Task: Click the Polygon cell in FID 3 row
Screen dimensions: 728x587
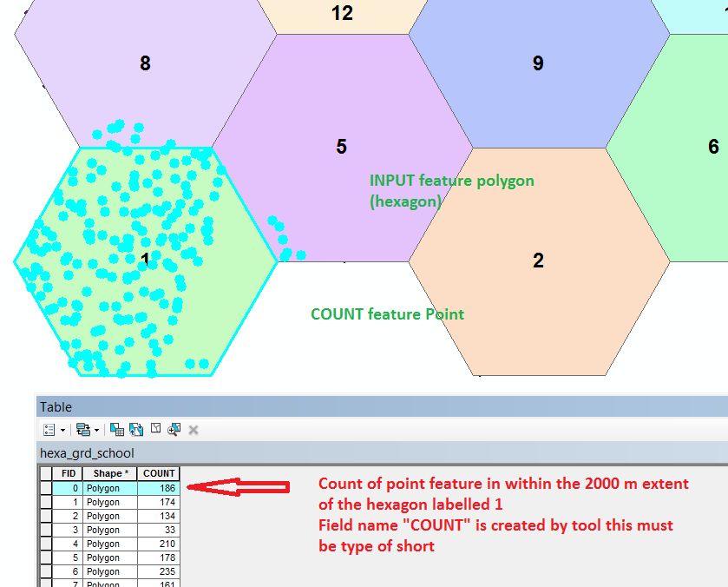Action: pos(110,530)
